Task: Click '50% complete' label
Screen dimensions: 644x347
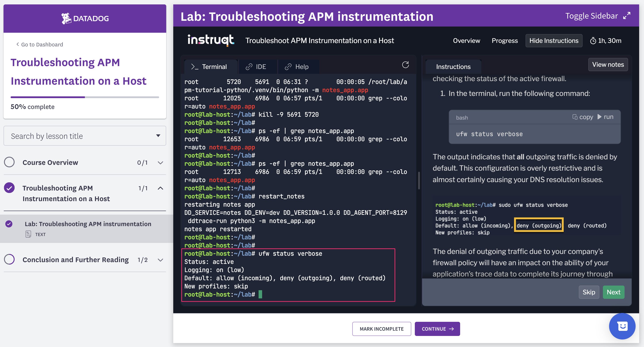Action: pyautogui.click(x=32, y=107)
